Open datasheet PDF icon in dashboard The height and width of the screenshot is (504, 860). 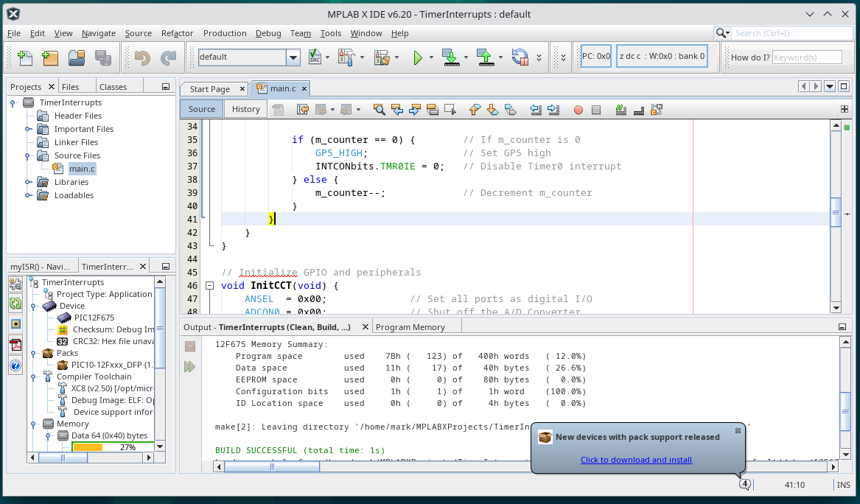15,345
